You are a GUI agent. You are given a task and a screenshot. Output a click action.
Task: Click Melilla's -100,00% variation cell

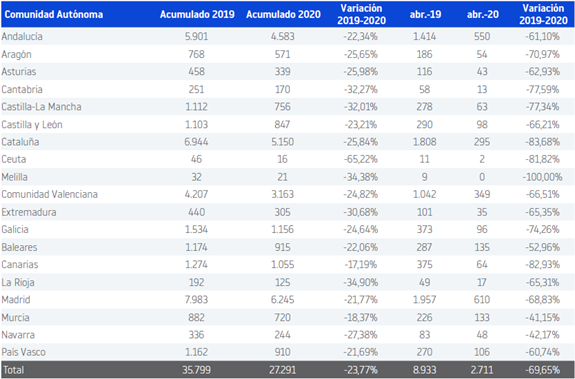pos(542,177)
